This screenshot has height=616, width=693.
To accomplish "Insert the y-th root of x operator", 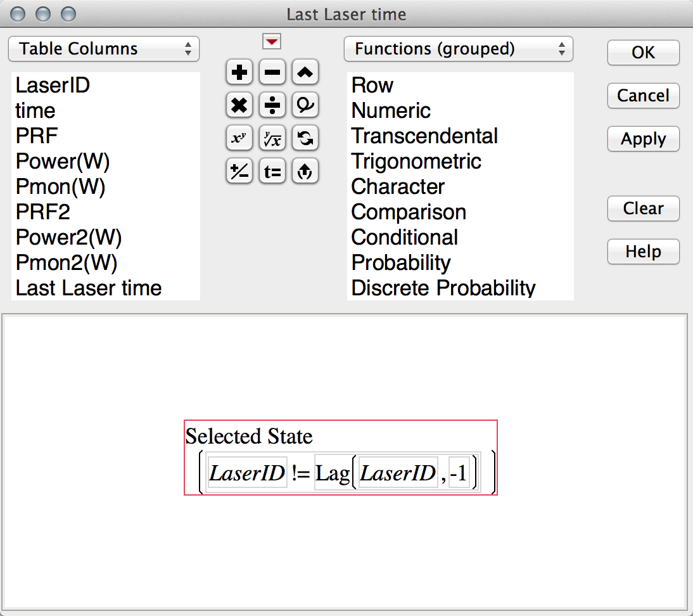I will click(x=272, y=138).
